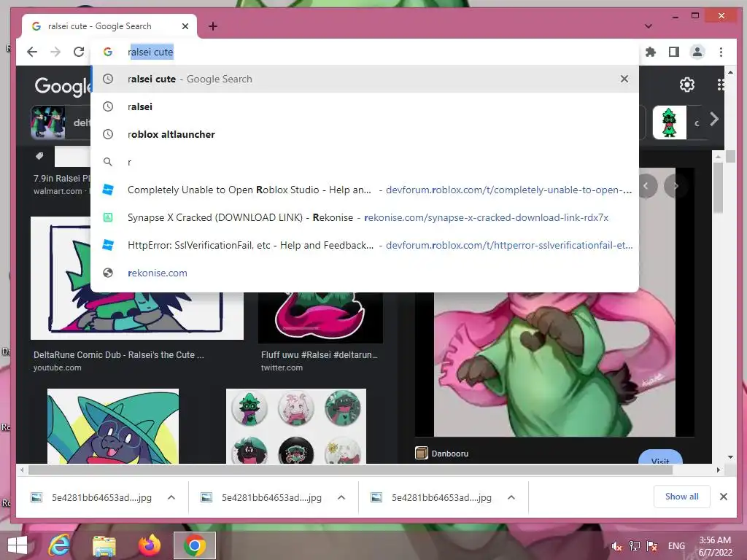Screen dimensions: 747x560
Task: Close the downloads bar
Action: pos(723,497)
